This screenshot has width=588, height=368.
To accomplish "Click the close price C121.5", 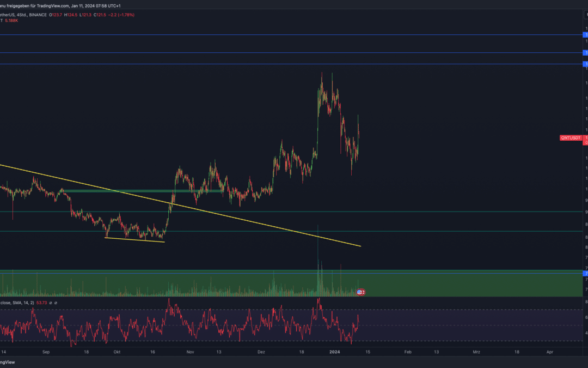I will pyautogui.click(x=100, y=15).
